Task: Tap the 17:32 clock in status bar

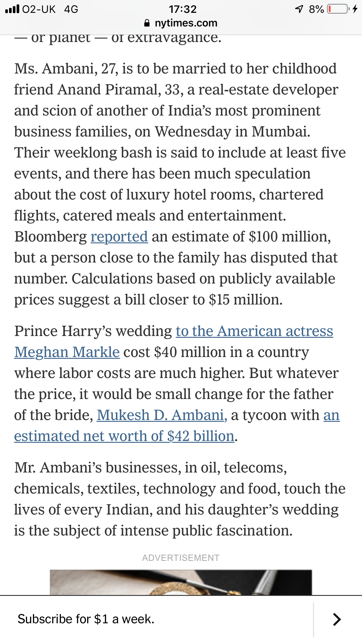Action: tap(183, 9)
